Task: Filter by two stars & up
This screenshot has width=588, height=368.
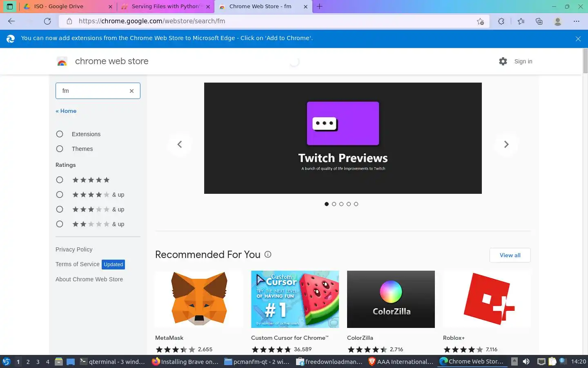Action: 60,224
